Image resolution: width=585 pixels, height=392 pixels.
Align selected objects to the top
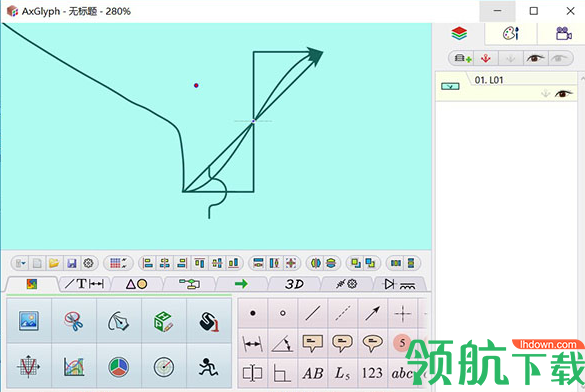coord(199,263)
